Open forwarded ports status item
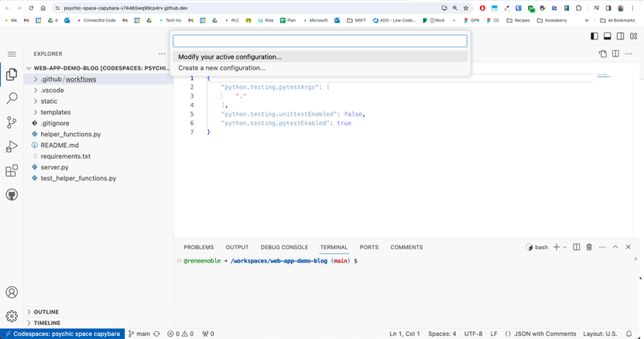644x339 pixels. (209, 334)
